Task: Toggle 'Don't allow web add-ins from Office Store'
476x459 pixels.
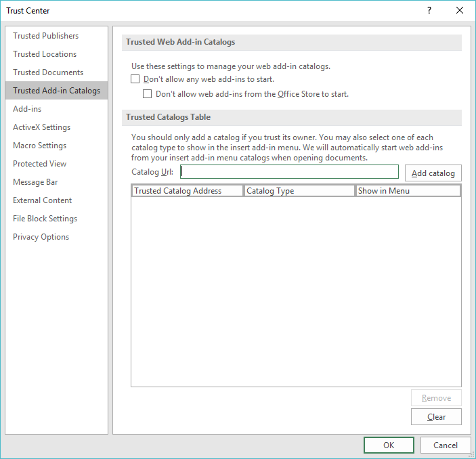Action: pos(148,94)
